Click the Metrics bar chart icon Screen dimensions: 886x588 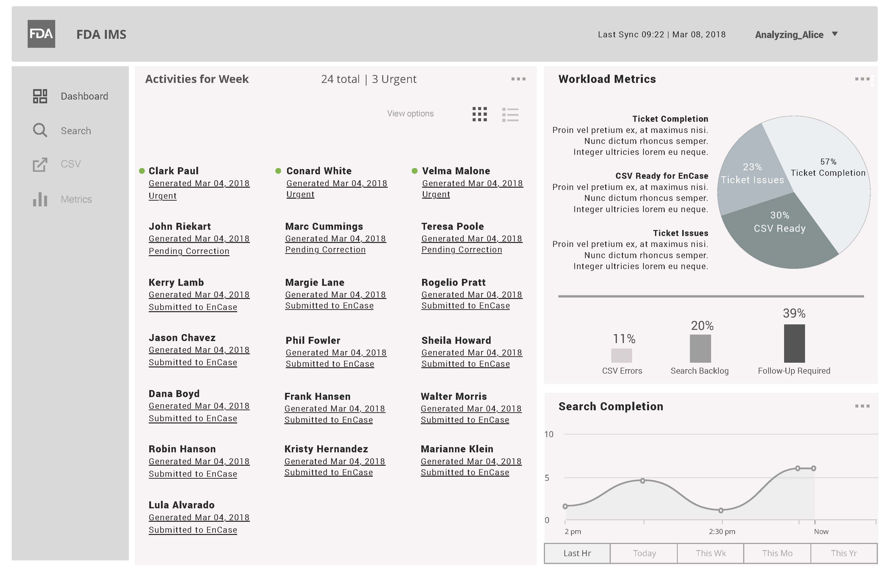40,199
